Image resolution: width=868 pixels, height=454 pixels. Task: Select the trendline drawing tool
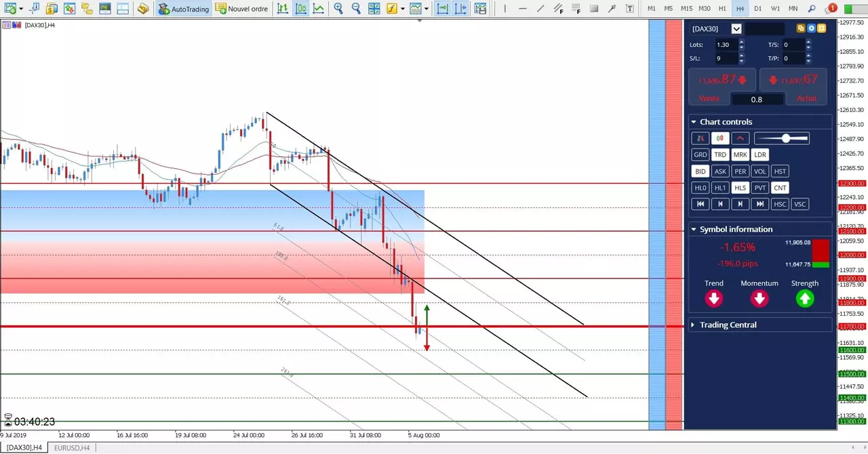tap(540, 9)
